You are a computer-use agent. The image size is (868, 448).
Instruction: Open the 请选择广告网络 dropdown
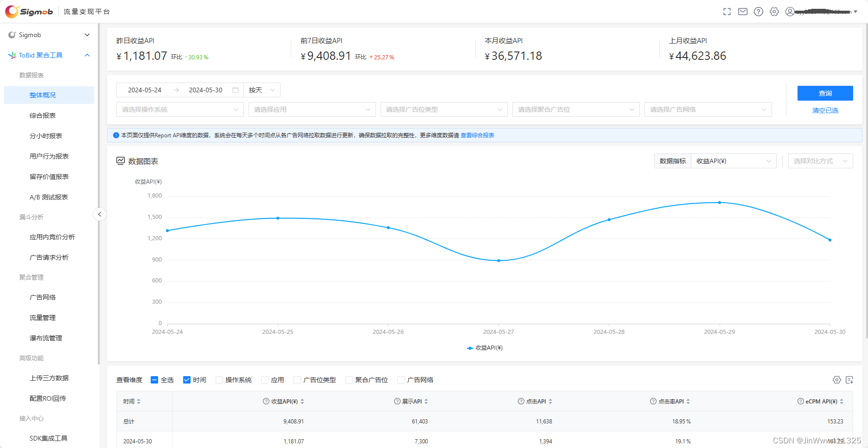tap(708, 109)
